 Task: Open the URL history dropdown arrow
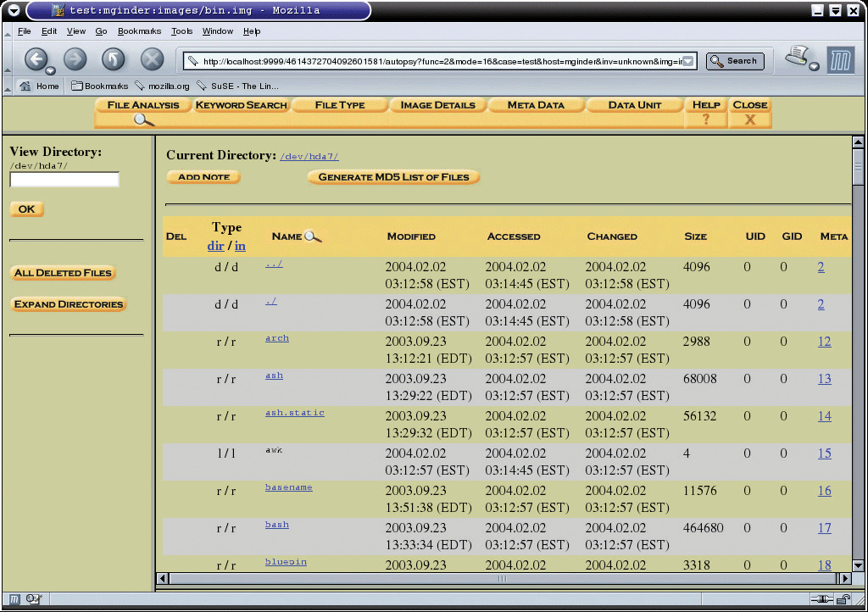[x=687, y=61]
